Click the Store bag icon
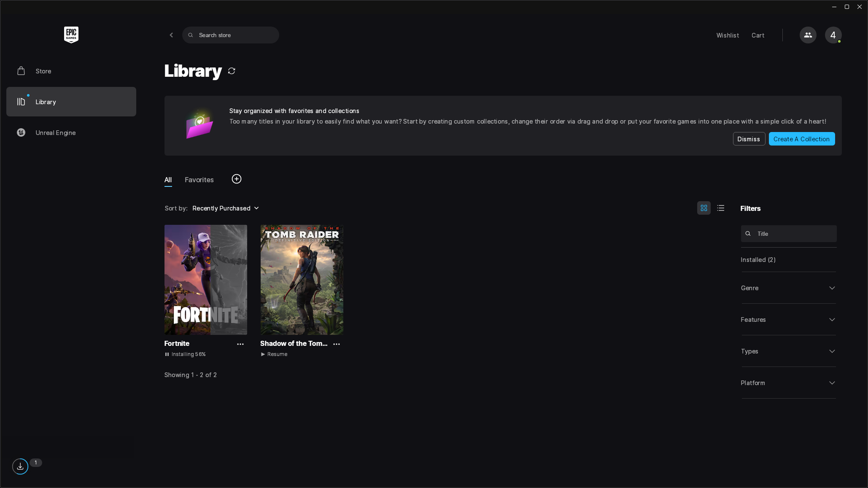Image resolution: width=868 pixels, height=488 pixels. (21, 71)
